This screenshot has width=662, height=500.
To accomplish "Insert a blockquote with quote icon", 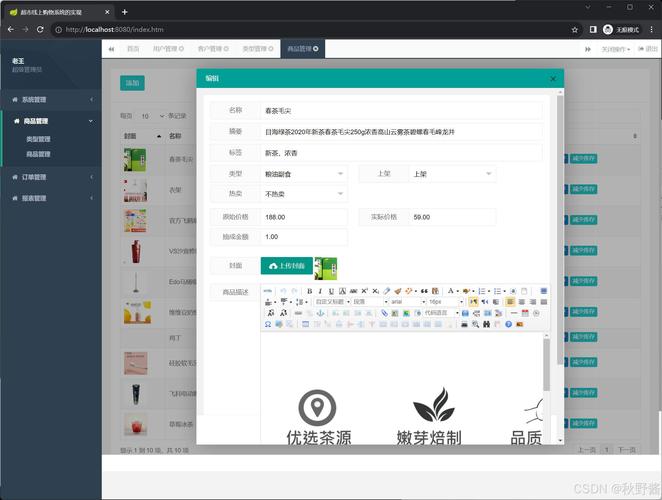I will tap(424, 291).
